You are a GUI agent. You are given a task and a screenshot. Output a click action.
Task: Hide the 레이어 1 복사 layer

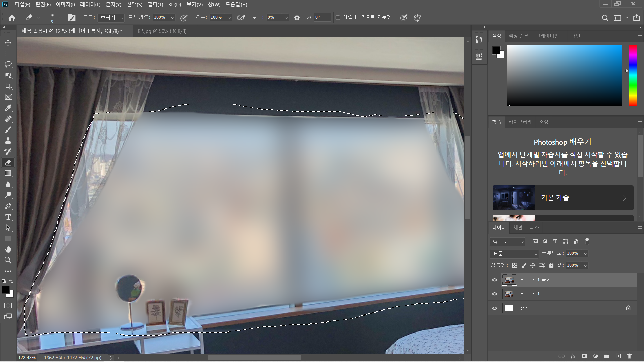pyautogui.click(x=494, y=280)
